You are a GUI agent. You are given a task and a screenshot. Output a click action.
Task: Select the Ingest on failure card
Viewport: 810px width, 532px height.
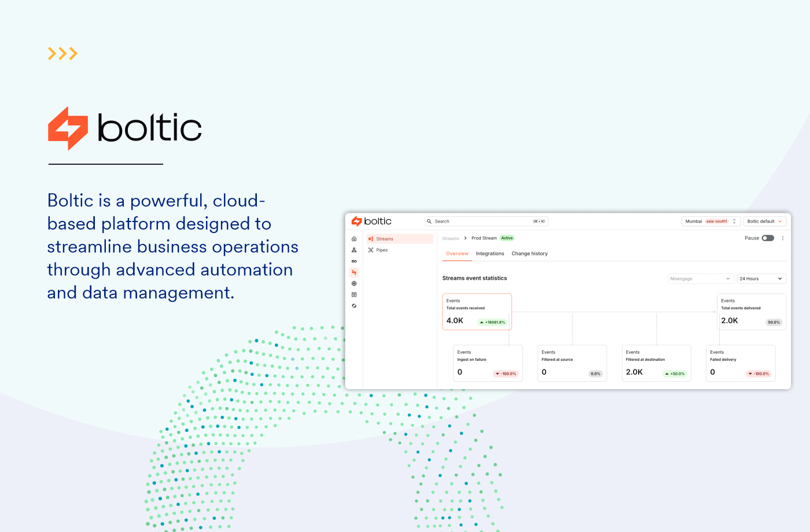click(488, 363)
